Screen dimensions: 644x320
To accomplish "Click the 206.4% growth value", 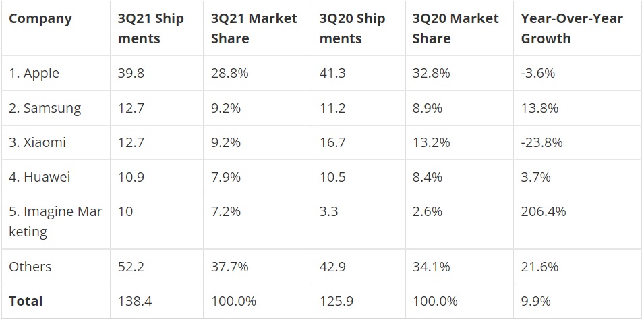I will 544,211.
